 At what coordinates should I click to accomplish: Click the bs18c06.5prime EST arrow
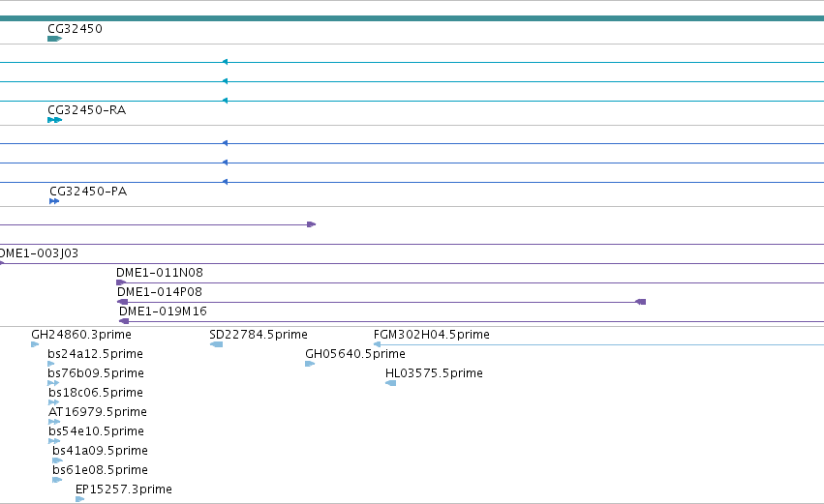coord(53,402)
